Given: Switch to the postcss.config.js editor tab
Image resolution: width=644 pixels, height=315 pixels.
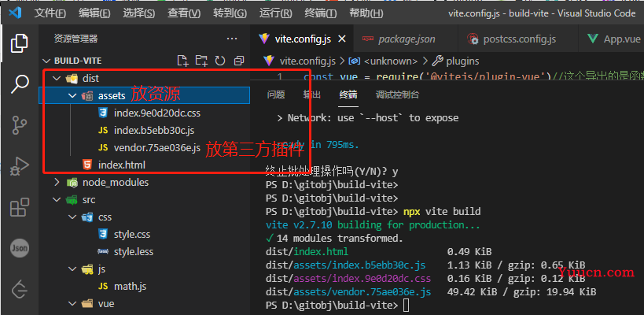Looking at the screenshot, I should pos(519,39).
